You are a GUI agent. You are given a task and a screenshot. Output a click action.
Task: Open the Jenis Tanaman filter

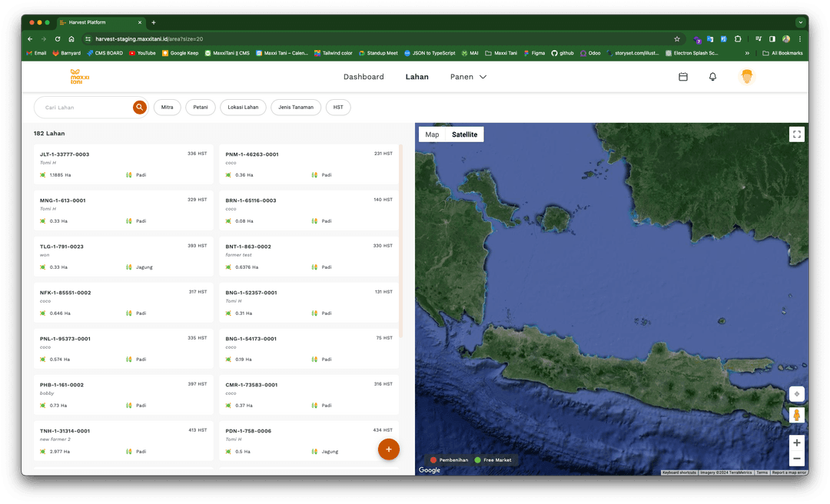[x=296, y=108]
